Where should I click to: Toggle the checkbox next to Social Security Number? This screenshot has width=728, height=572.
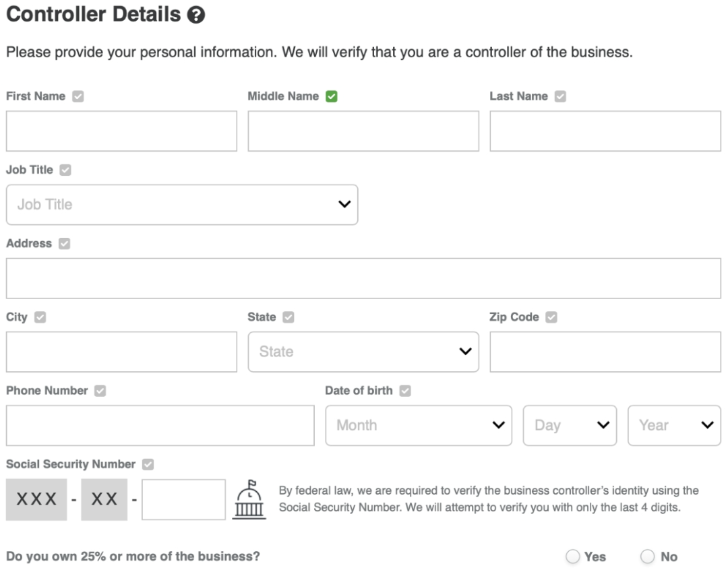(x=148, y=464)
